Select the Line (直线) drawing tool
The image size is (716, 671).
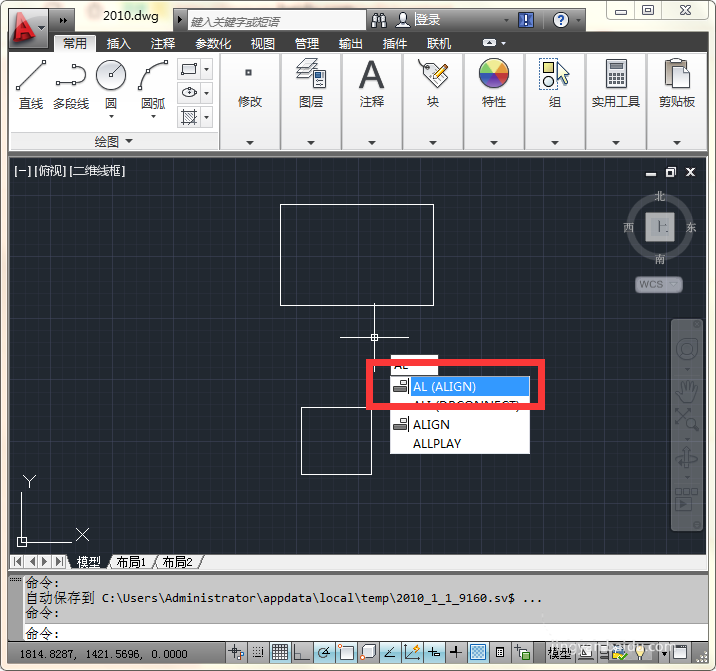tap(31, 85)
